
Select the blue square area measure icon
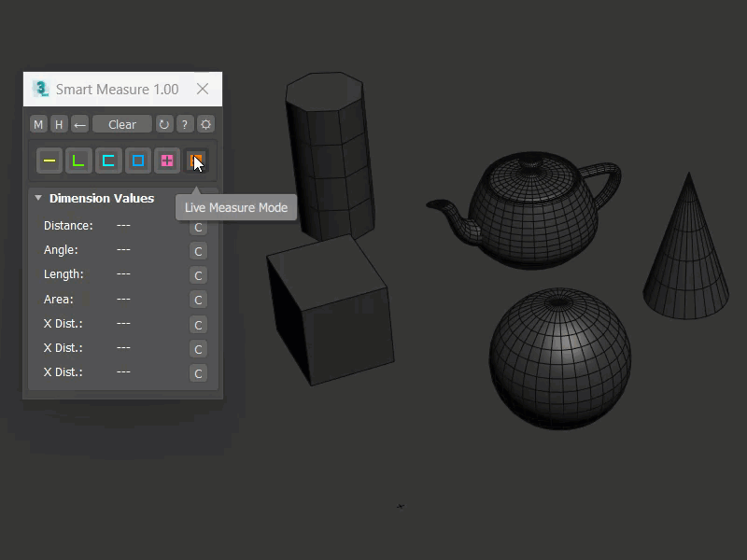click(x=137, y=161)
